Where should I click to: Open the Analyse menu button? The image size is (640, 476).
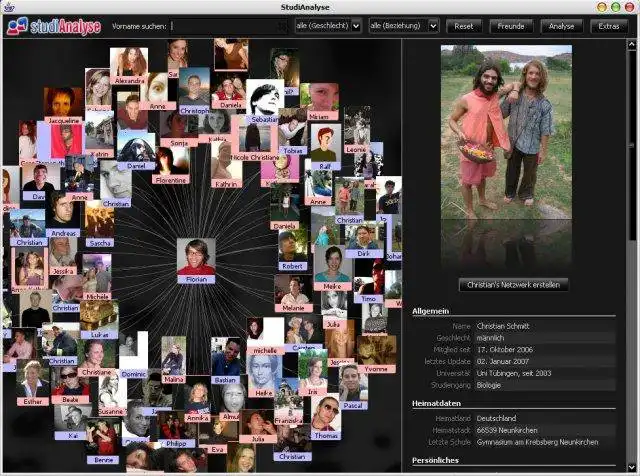pos(561,26)
